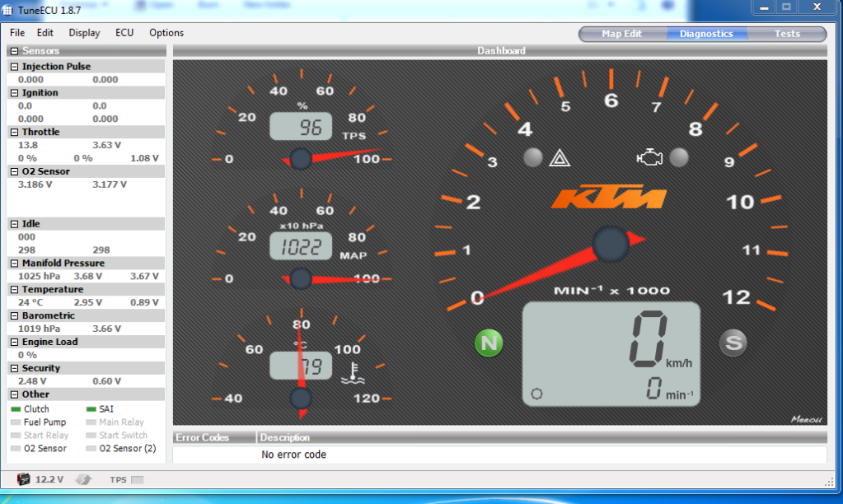Open the Display menu
The image size is (843, 504).
(x=84, y=33)
